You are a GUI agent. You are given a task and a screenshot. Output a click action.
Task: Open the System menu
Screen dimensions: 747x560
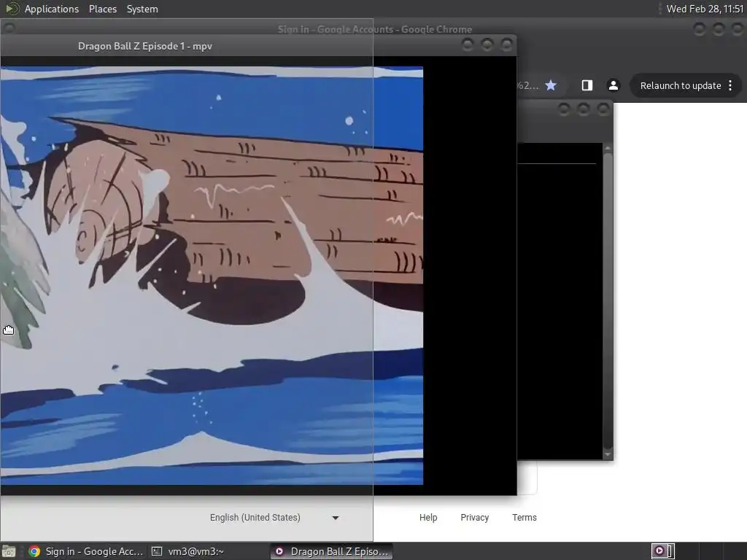pyautogui.click(x=142, y=9)
